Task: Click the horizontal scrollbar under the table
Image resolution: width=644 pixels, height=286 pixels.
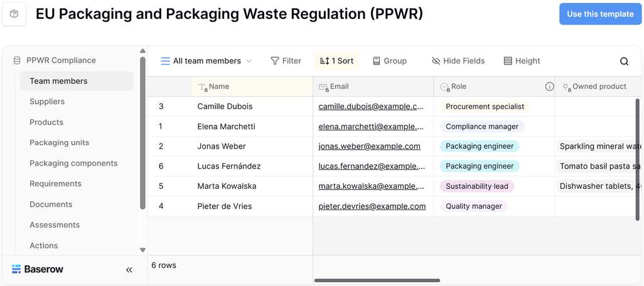Action: click(377, 280)
